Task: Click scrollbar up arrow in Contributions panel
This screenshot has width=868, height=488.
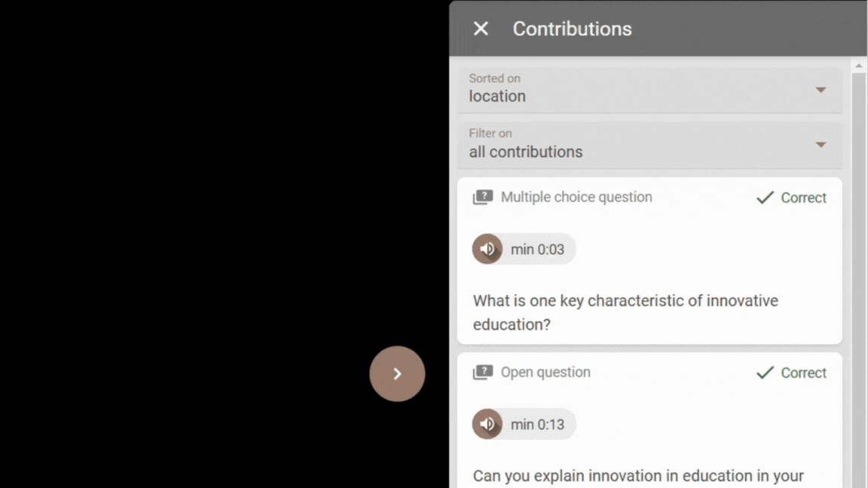Action: 859,66
